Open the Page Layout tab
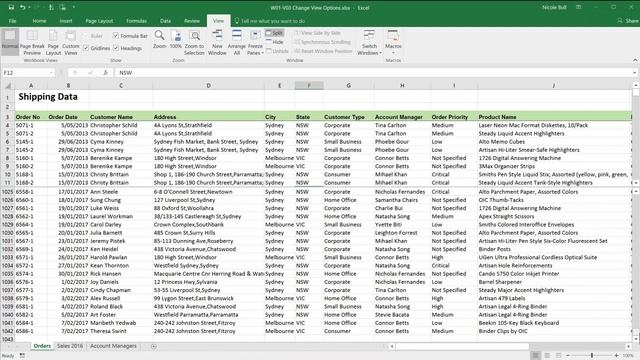The height and width of the screenshot is (360, 640). [x=99, y=21]
